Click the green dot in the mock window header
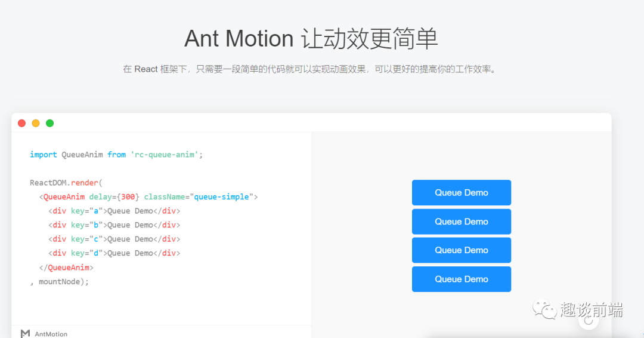Screen dimensions: 644x338 pyautogui.click(x=49, y=124)
